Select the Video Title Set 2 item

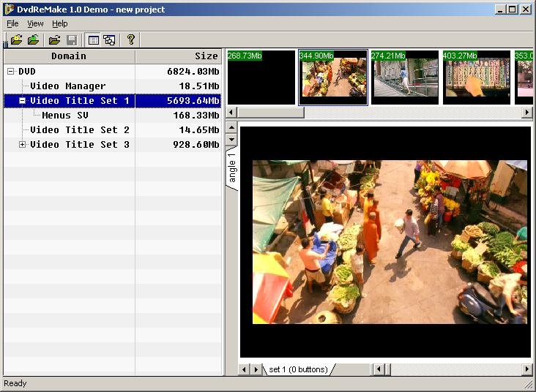coord(80,130)
